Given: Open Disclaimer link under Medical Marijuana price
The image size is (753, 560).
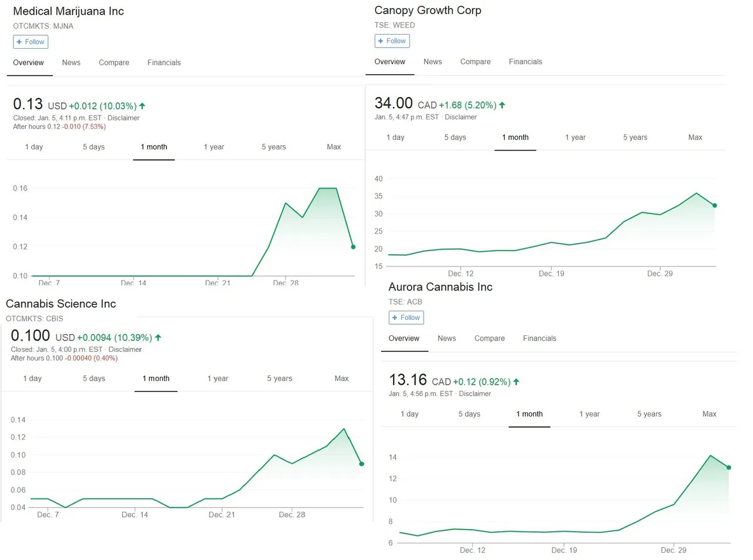Looking at the screenshot, I should [x=124, y=118].
